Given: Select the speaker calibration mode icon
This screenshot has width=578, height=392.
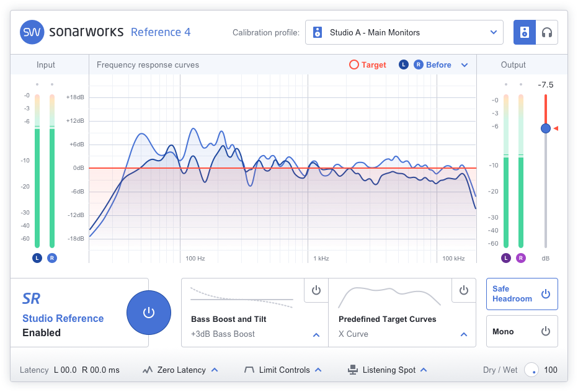Looking at the screenshot, I should 524,32.
